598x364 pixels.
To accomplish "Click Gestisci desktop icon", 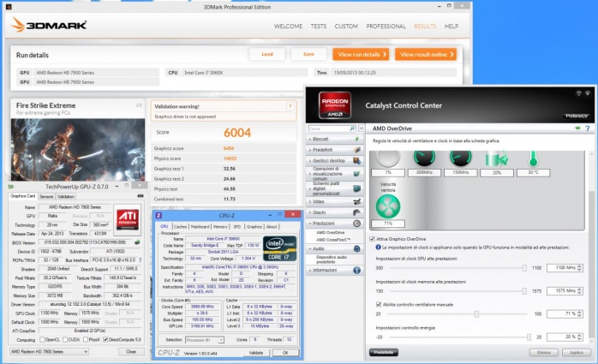I will pyautogui.click(x=356, y=160).
